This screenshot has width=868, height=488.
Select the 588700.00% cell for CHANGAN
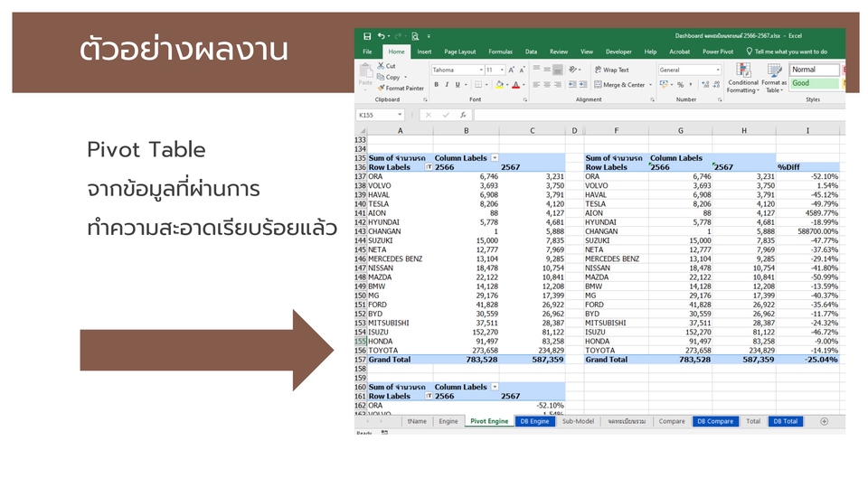[807, 232]
